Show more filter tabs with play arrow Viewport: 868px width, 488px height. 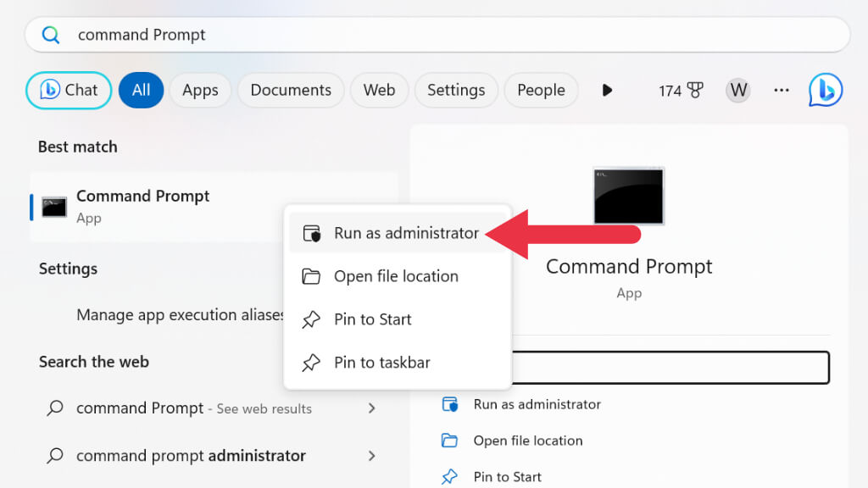click(x=607, y=90)
